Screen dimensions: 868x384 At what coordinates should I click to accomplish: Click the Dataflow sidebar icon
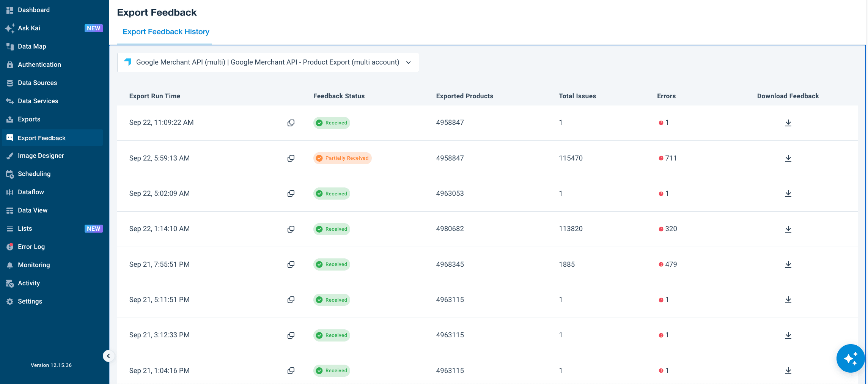[10, 192]
